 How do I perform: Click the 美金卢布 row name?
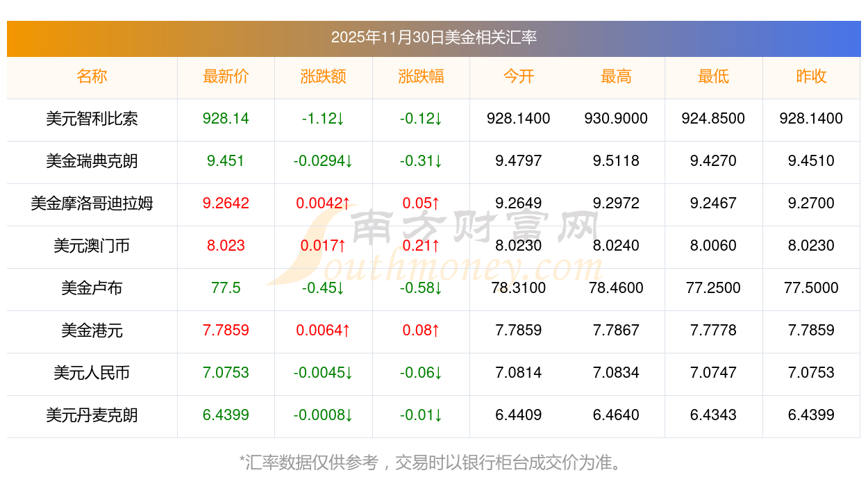(92, 288)
